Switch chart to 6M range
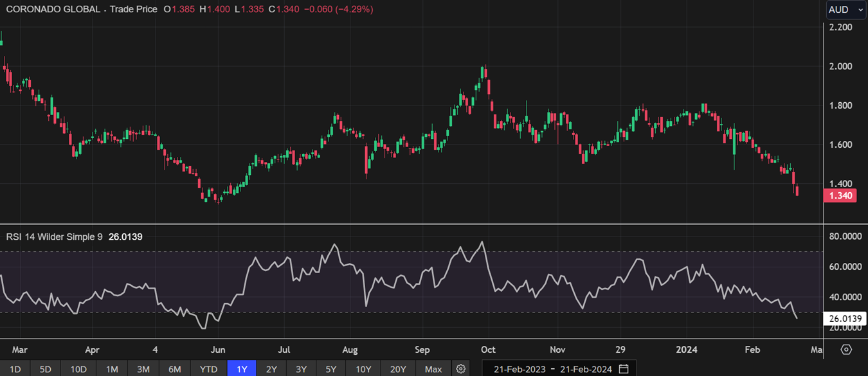 coord(174,369)
